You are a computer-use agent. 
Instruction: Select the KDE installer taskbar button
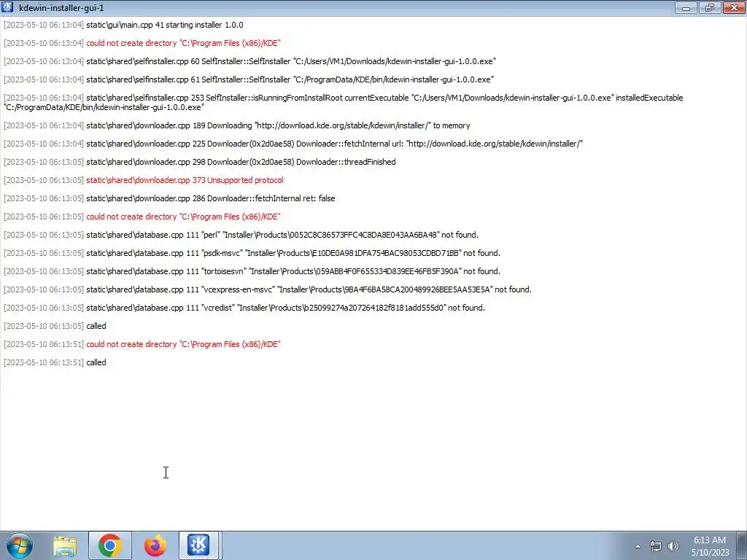(198, 545)
